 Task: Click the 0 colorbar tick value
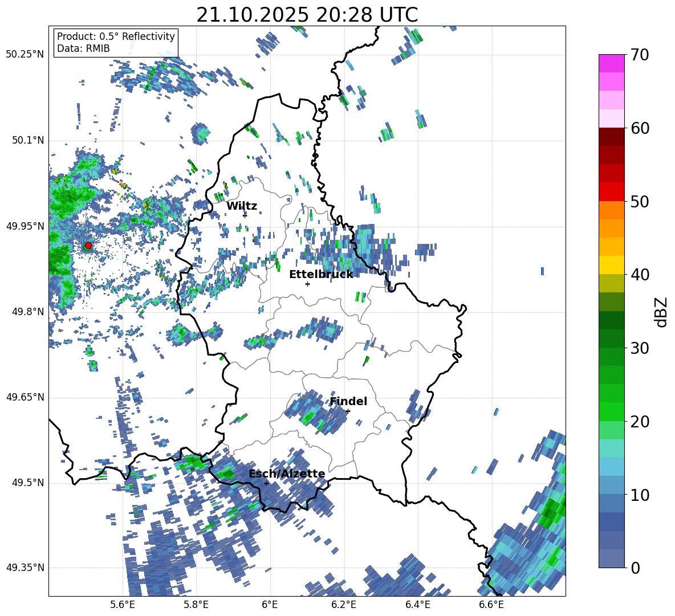(635, 568)
